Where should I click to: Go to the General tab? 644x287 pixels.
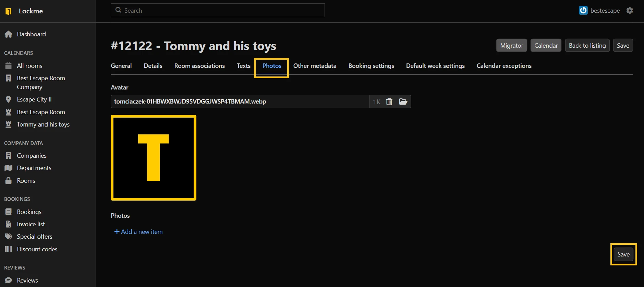(x=121, y=66)
